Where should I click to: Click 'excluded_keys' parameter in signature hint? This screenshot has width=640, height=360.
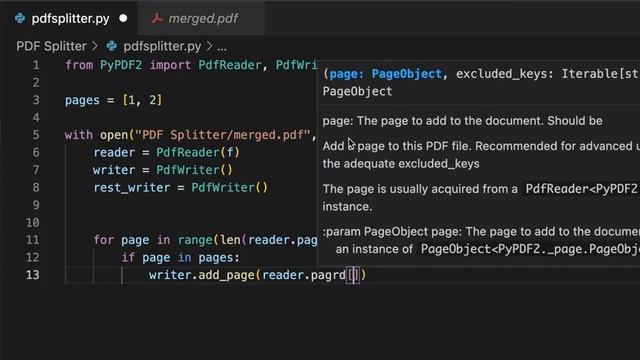click(x=504, y=74)
